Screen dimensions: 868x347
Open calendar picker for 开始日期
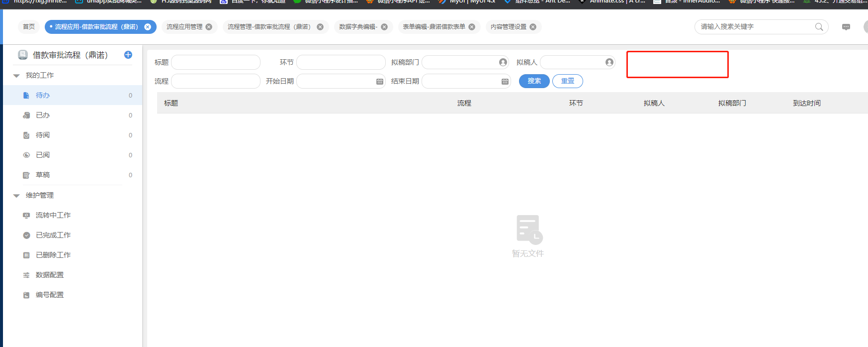click(x=379, y=81)
